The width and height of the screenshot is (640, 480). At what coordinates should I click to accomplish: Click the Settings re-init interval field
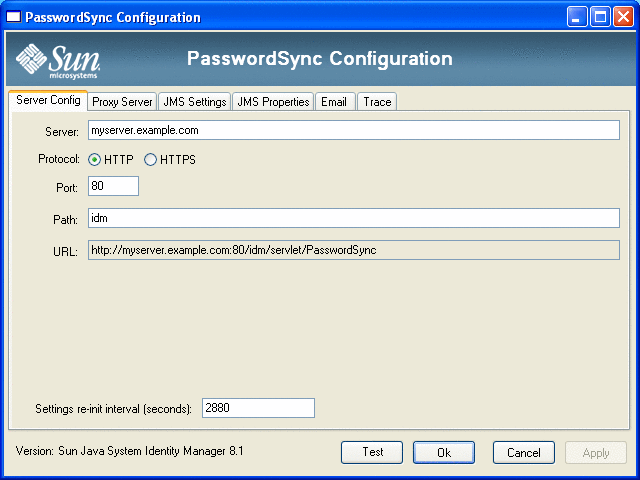258,408
